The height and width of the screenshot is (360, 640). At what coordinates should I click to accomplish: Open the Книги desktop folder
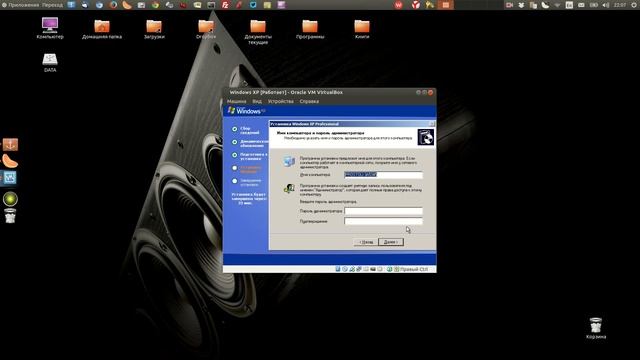click(362, 29)
